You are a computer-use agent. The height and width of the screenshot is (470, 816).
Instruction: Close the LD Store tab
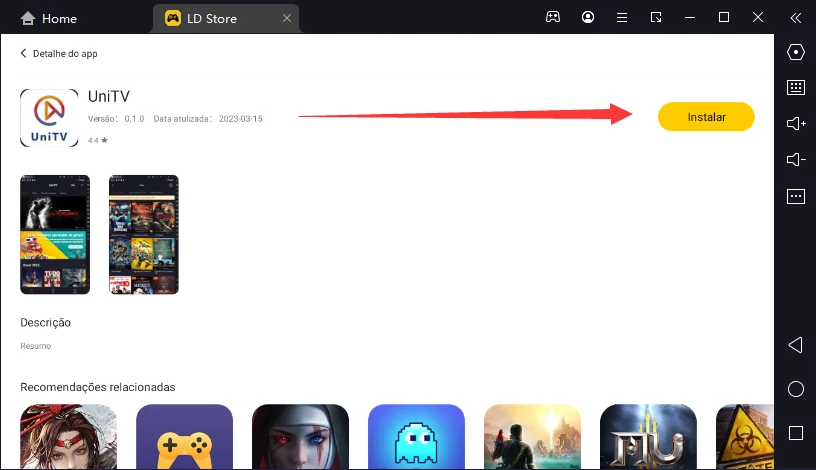pyautogui.click(x=287, y=18)
